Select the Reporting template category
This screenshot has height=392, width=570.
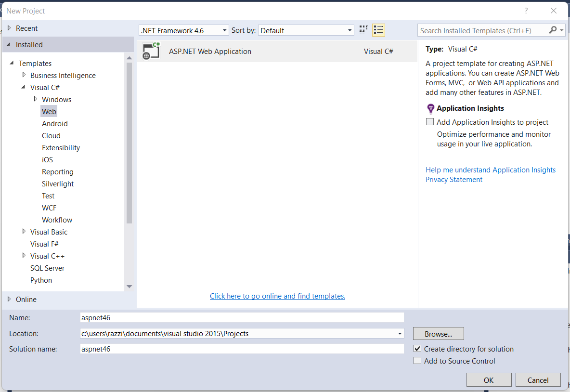pyautogui.click(x=57, y=171)
